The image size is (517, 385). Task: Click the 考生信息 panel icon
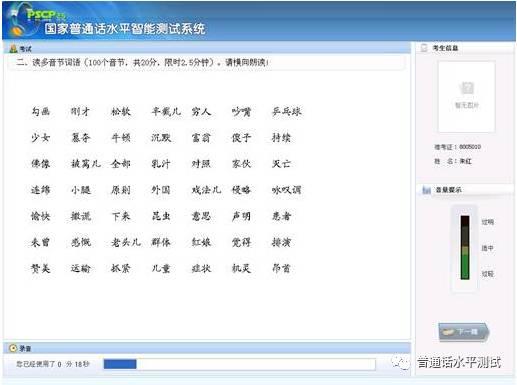(424, 48)
